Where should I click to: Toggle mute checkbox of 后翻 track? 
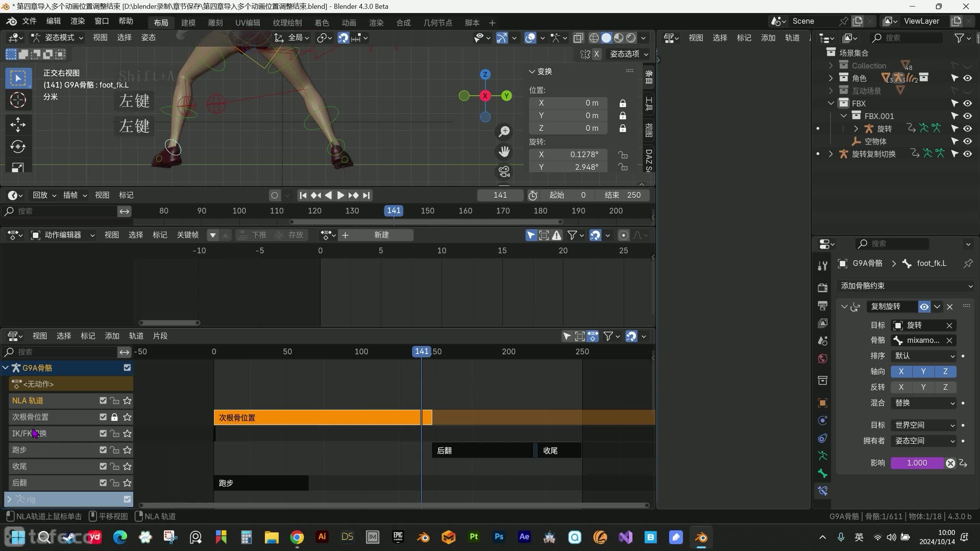point(103,483)
